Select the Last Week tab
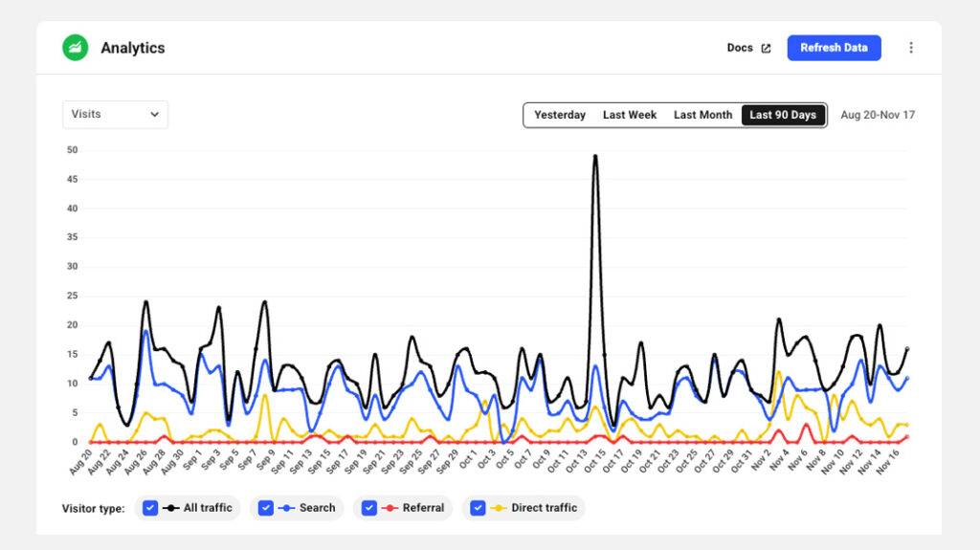 click(x=630, y=115)
